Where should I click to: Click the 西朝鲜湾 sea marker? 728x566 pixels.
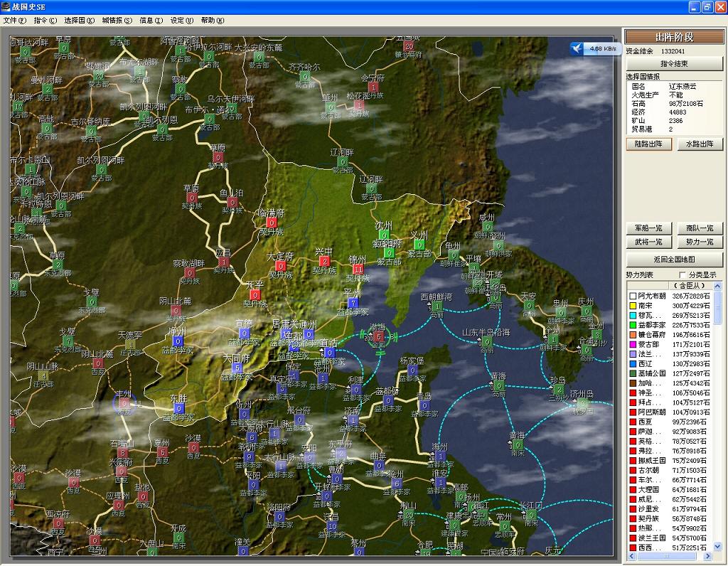437,306
